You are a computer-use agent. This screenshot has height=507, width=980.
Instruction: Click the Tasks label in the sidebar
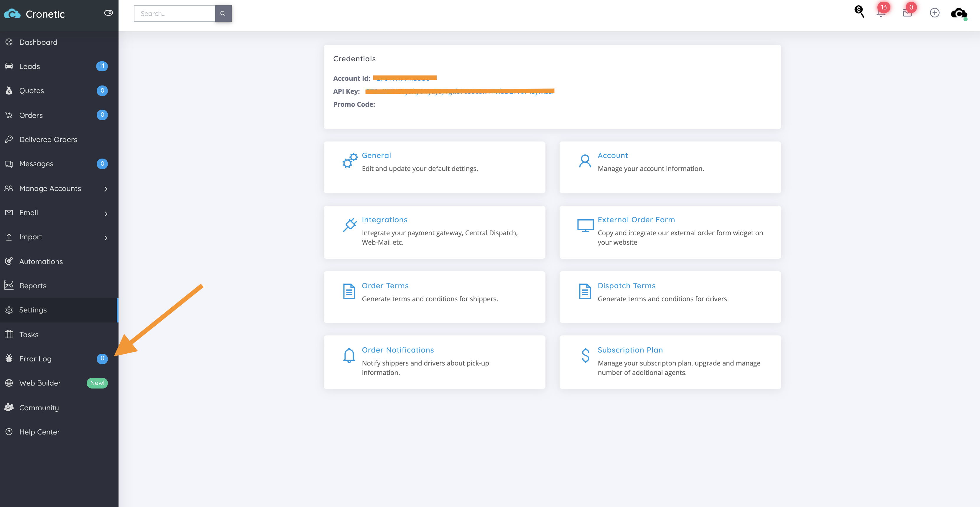pyautogui.click(x=29, y=335)
